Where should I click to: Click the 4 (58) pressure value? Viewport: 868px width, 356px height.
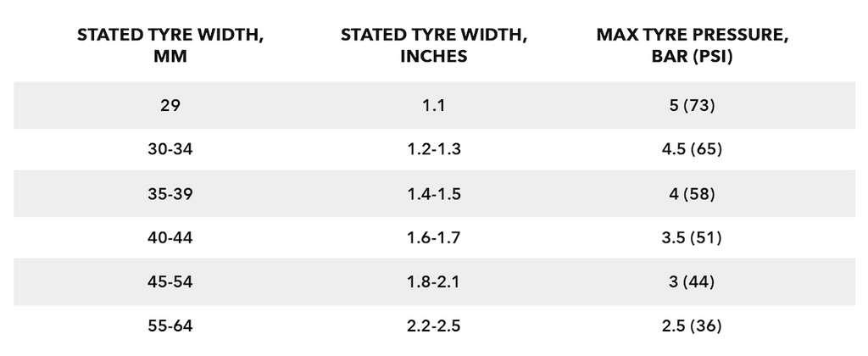(x=693, y=194)
